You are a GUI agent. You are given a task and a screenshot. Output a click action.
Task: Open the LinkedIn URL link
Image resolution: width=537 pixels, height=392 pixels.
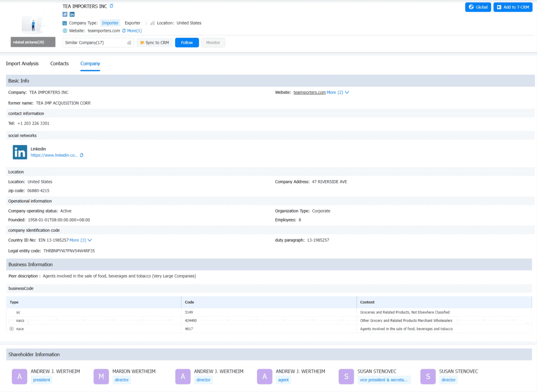pyautogui.click(x=54, y=155)
